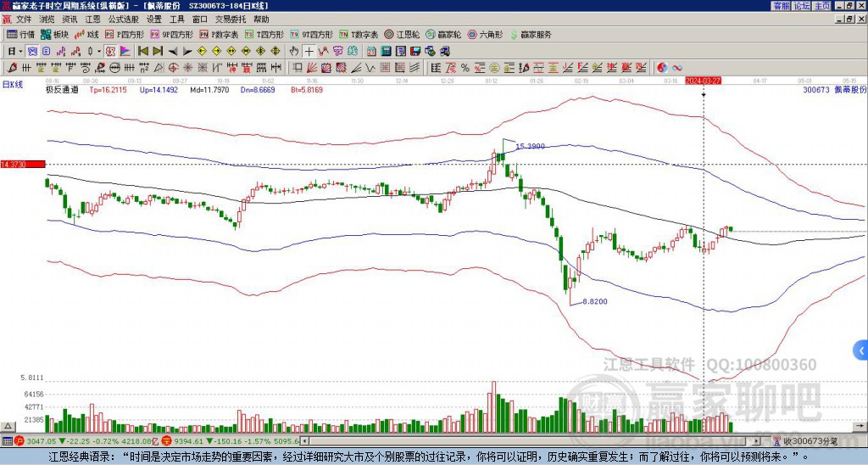Image resolution: width=868 pixels, height=465 pixels.
Task: Click the 极反通道 indicator label
Action: click(62, 89)
